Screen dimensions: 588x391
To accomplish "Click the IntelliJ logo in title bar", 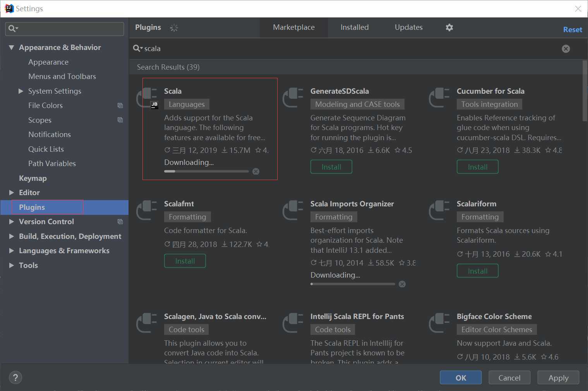I will [9, 9].
